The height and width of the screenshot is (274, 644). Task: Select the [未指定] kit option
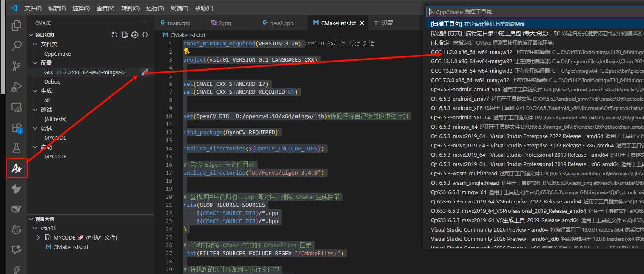coord(535,42)
